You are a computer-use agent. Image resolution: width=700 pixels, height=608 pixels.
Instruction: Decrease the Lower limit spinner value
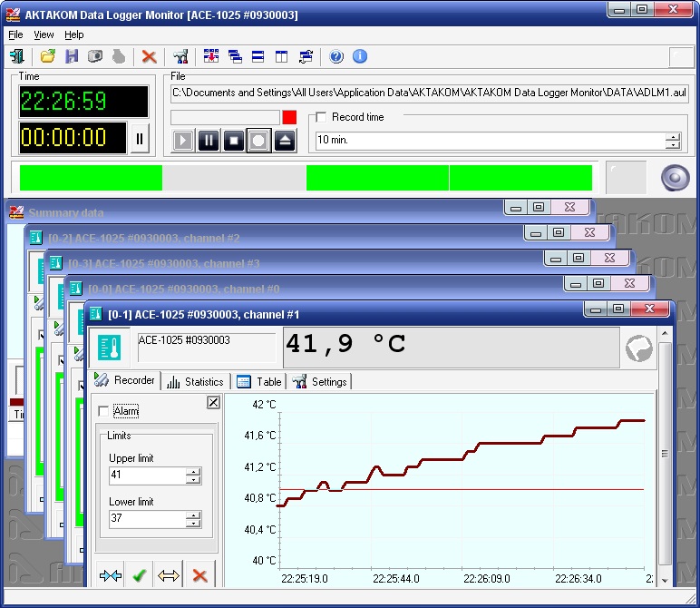[x=193, y=524]
